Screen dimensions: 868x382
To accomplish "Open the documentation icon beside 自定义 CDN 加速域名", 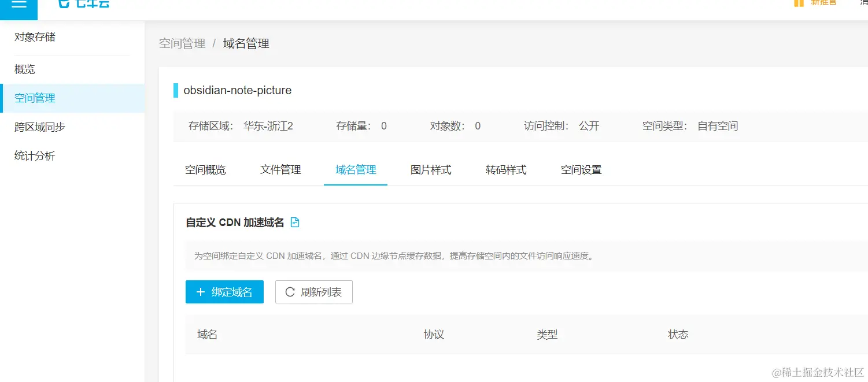I will pyautogui.click(x=295, y=222).
